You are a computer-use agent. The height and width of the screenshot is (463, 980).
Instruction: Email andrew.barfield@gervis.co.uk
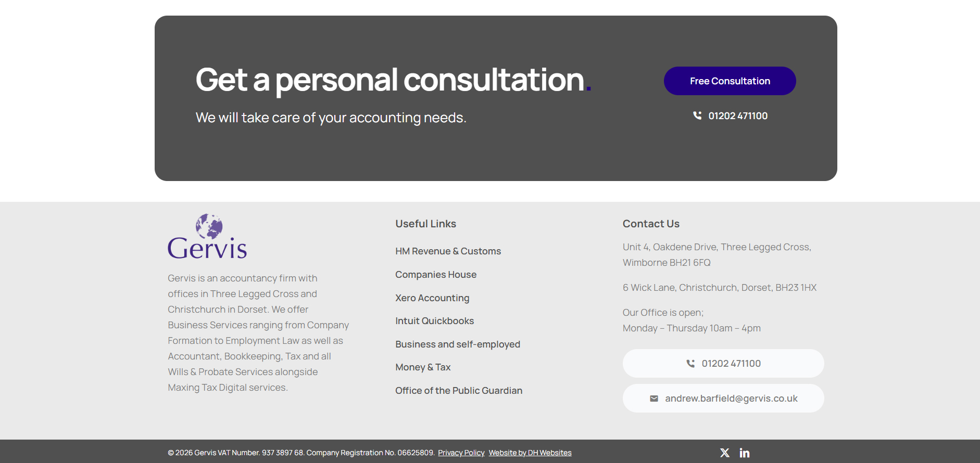pos(731,398)
